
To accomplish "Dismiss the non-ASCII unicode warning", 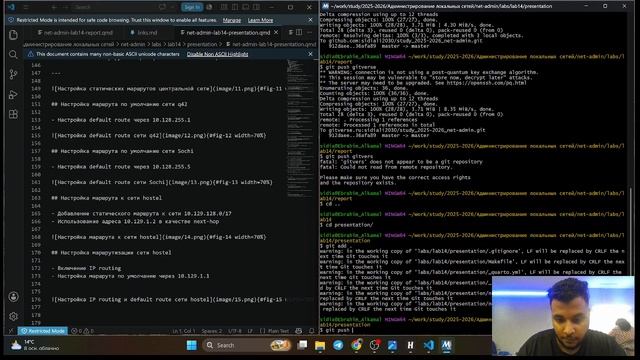I will pos(310,54).
